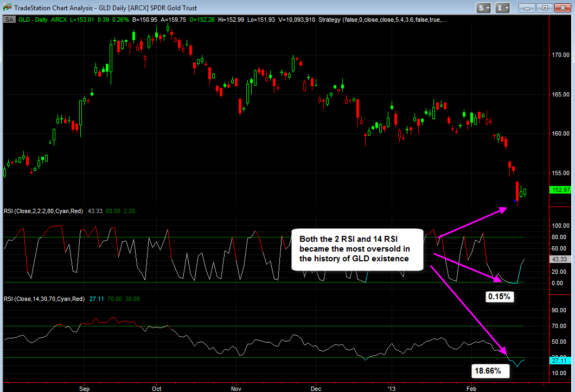The width and height of the screenshot is (575, 392).
Task: Click the net change value 0.39
Action: pos(104,20)
